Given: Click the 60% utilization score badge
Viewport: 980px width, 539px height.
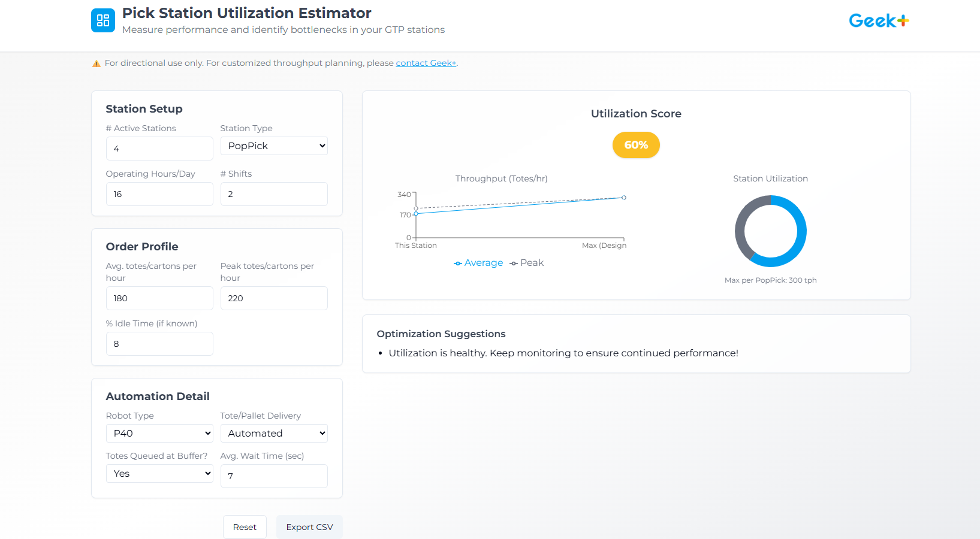Looking at the screenshot, I should 636,145.
